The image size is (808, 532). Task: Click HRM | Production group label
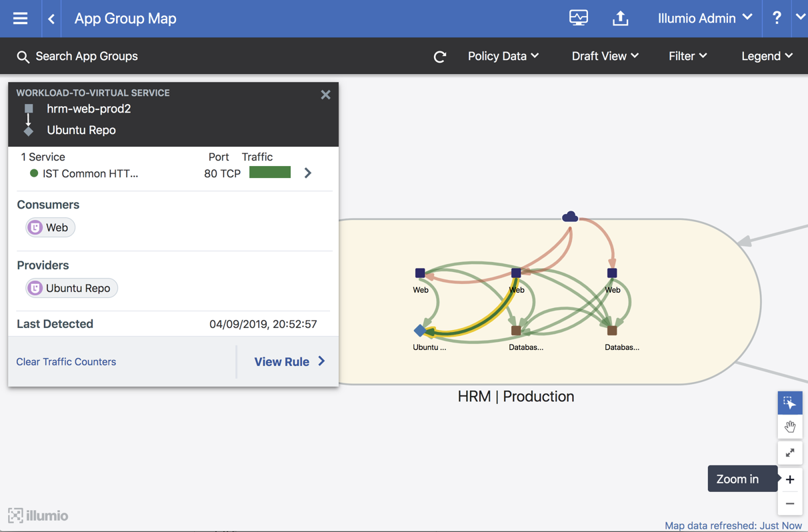516,396
